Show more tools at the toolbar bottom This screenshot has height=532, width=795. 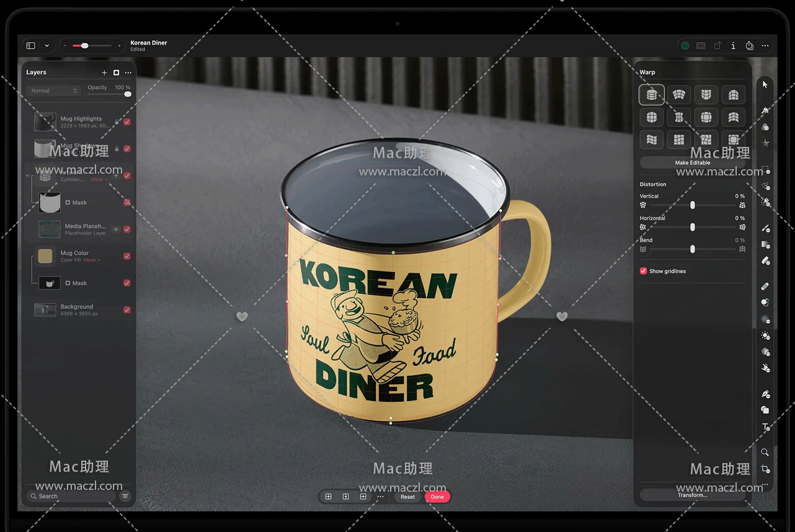click(x=765, y=485)
